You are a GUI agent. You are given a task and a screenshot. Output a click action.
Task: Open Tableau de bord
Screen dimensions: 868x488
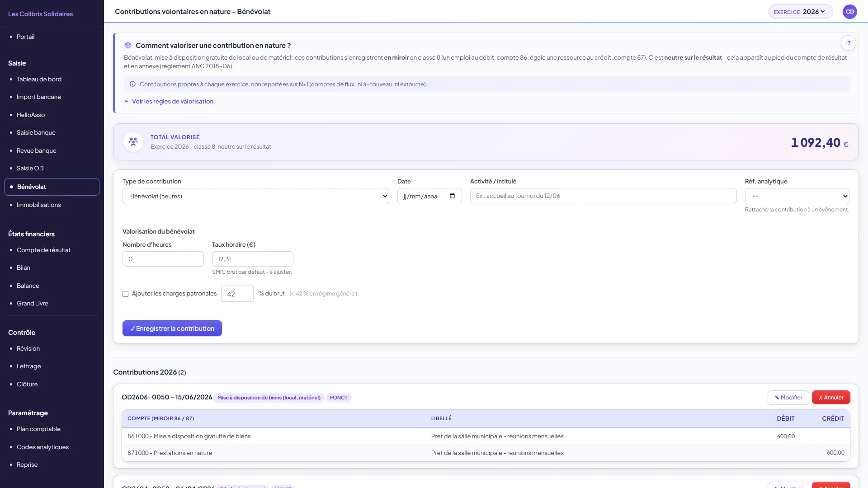39,79
